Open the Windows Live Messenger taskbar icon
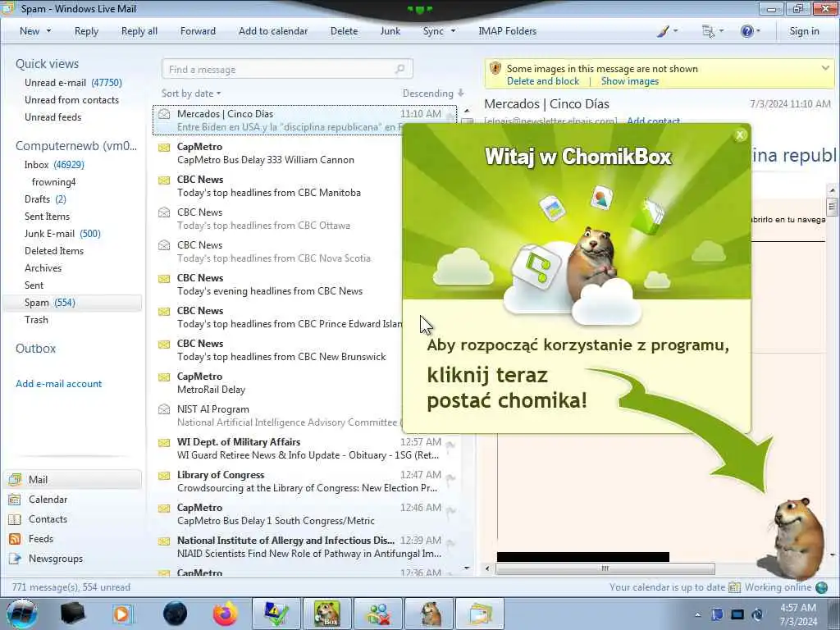Viewport: 840px width, 630px height. [378, 614]
